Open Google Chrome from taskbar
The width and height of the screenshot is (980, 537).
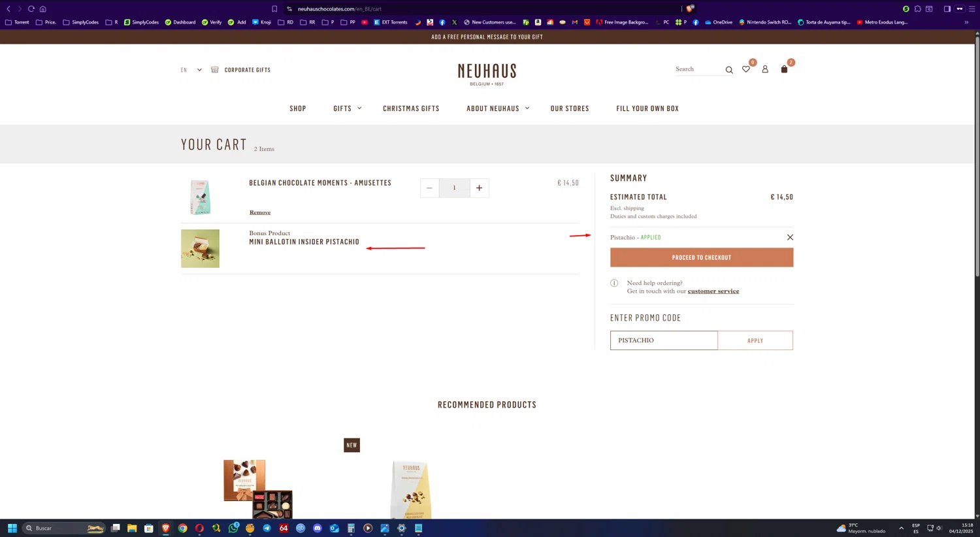pos(183,528)
